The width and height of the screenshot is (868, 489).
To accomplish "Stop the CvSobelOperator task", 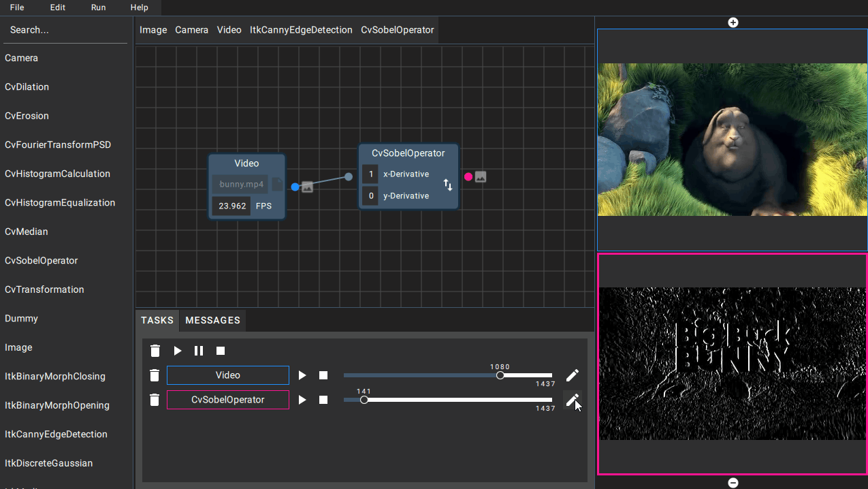I will pyautogui.click(x=323, y=400).
